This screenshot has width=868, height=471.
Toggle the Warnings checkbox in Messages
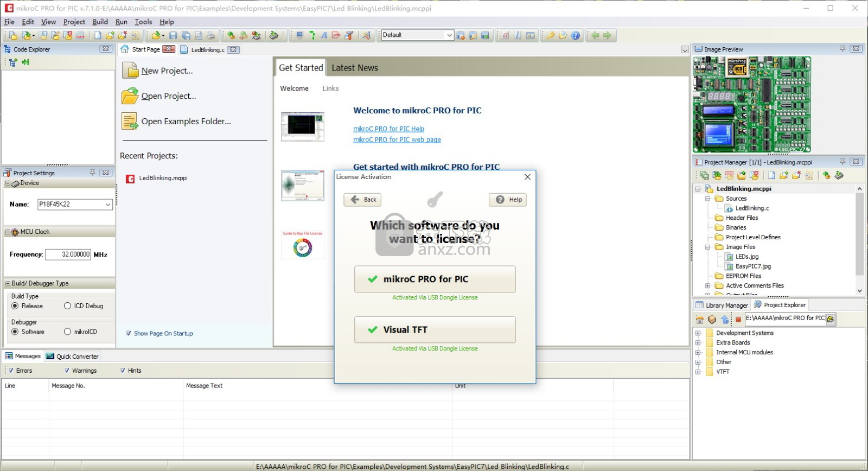coord(67,371)
